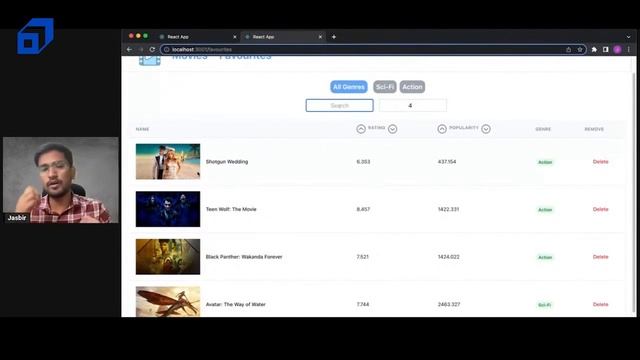This screenshot has width=640, height=360.
Task: Click Black Panther: Wakanda Forever title
Action: 244,257
